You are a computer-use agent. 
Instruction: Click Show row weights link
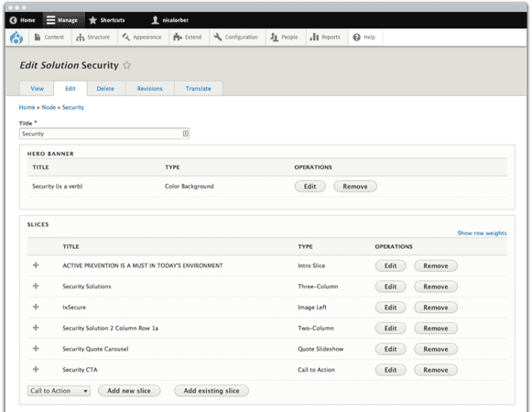pos(482,233)
